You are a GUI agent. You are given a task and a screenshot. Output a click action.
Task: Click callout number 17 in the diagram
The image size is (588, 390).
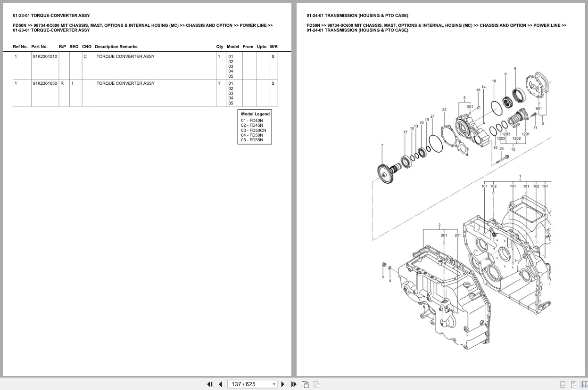pyautogui.click(x=405, y=132)
